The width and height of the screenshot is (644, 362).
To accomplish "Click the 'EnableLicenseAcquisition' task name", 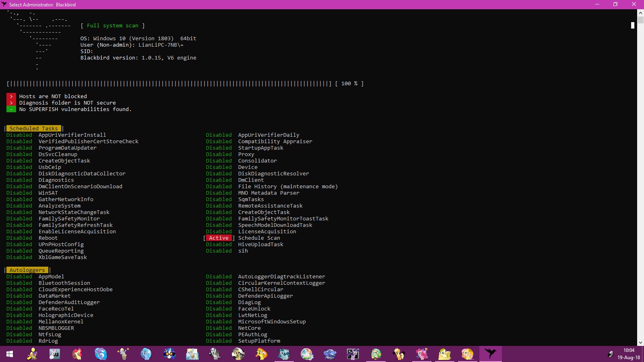I will [x=77, y=232].
